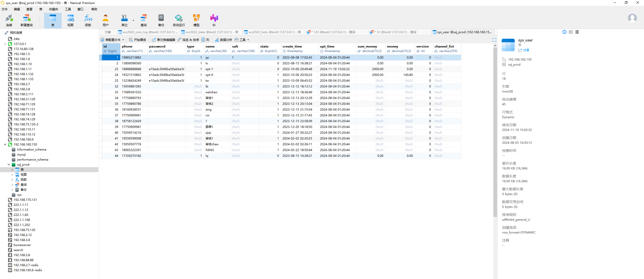Viewport: 644px width, 279px height.
Task: Open the Function (函数) toolbar icon
Action: coord(88,20)
